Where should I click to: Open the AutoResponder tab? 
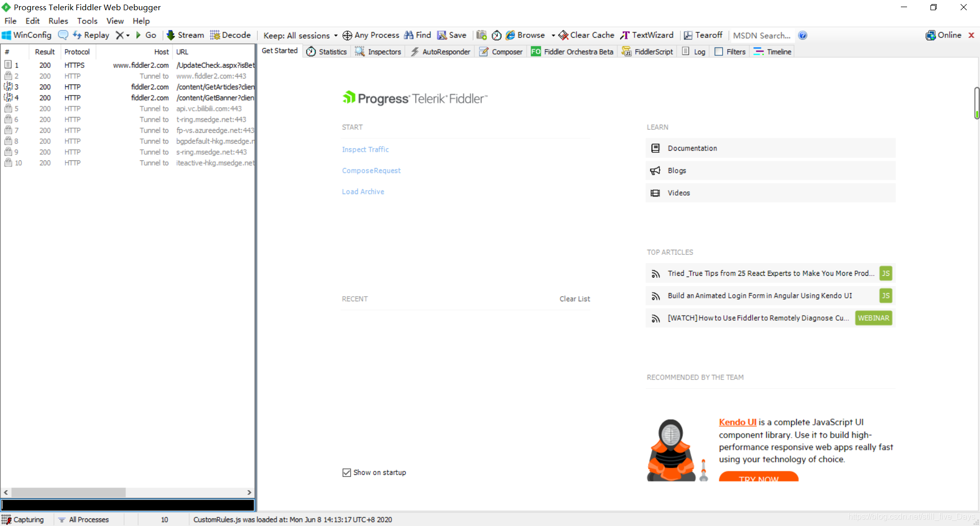click(x=440, y=52)
